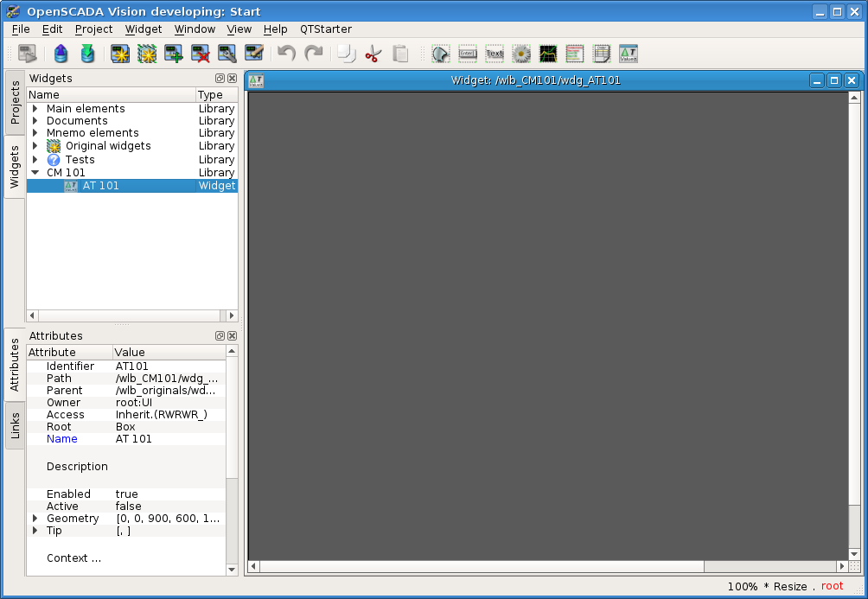Click the Redo arrow icon

(x=313, y=54)
